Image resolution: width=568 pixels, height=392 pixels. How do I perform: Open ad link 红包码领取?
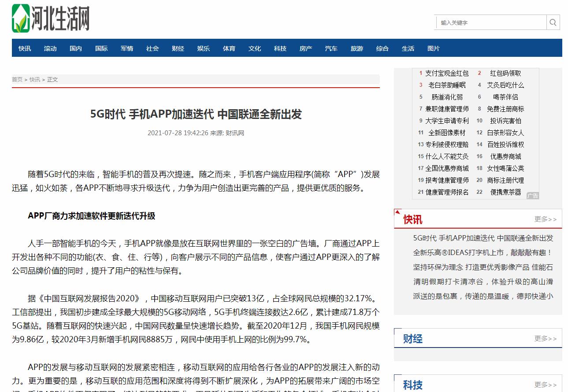[505, 73]
